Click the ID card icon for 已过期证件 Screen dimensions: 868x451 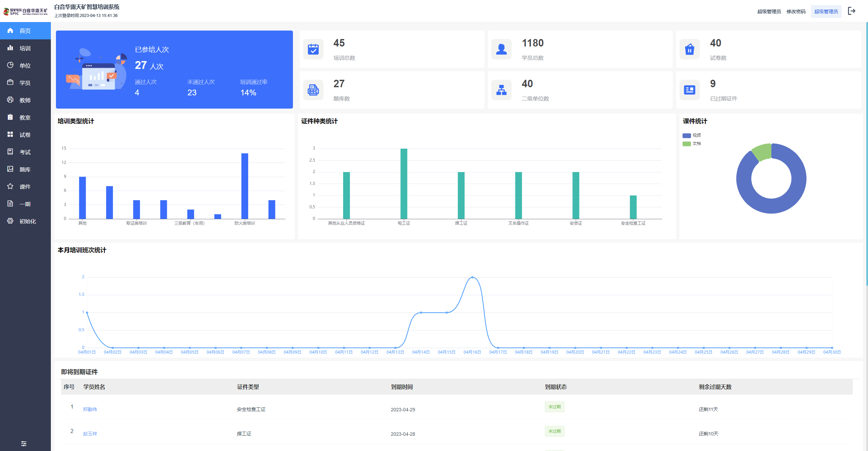coord(689,90)
